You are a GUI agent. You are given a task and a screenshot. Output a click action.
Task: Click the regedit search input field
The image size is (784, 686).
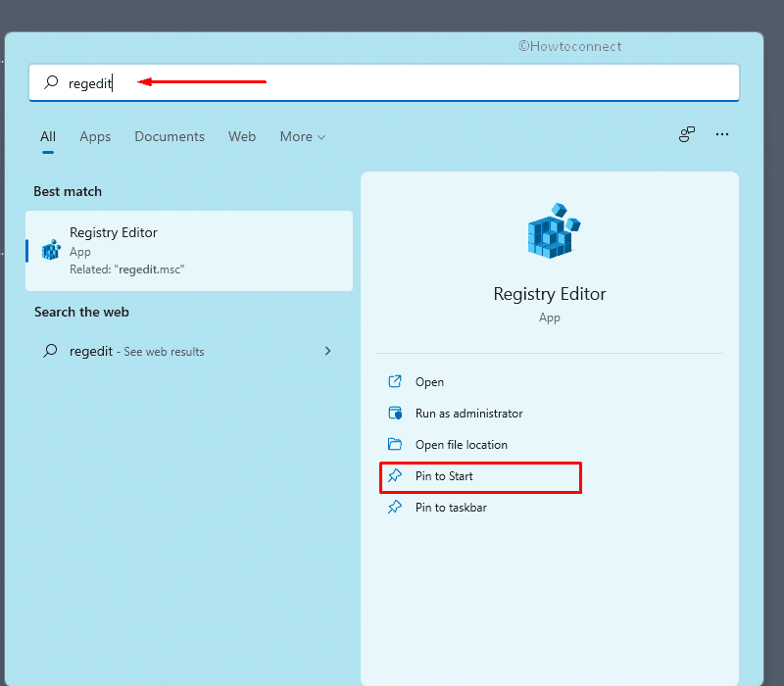pos(383,82)
